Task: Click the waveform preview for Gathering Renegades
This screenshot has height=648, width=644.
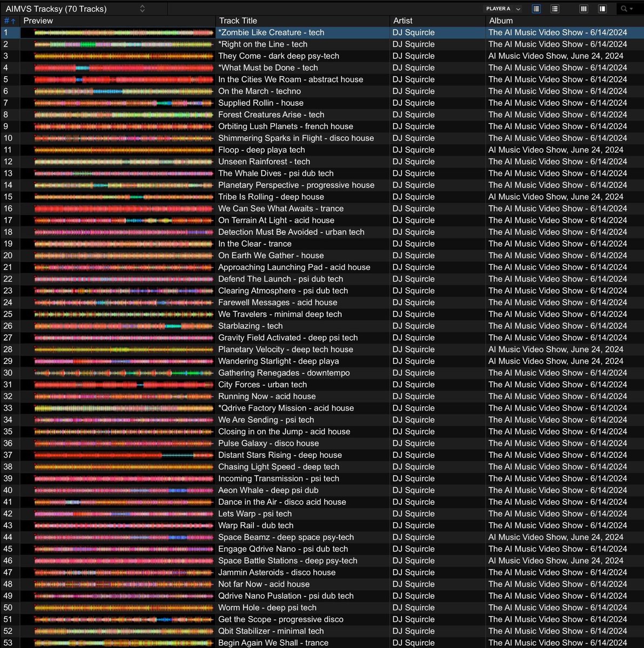Action: pyautogui.click(x=123, y=373)
